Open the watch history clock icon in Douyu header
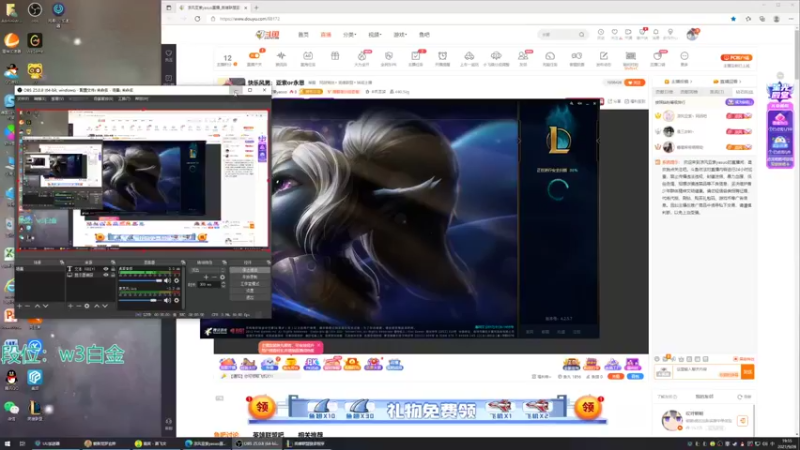The height and width of the screenshot is (450, 800). pos(601,32)
